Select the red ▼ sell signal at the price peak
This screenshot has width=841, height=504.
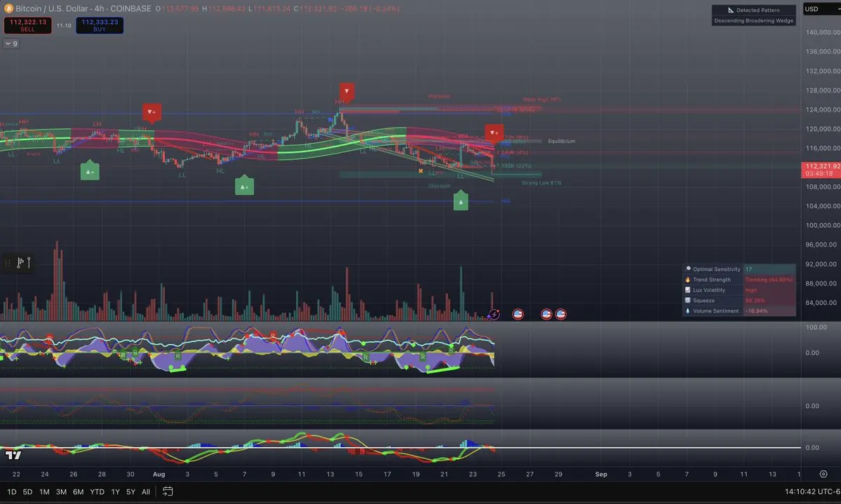pos(347,91)
